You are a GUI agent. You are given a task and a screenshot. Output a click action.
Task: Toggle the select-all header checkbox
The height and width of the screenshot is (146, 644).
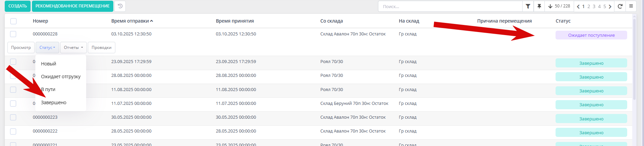click(x=13, y=21)
